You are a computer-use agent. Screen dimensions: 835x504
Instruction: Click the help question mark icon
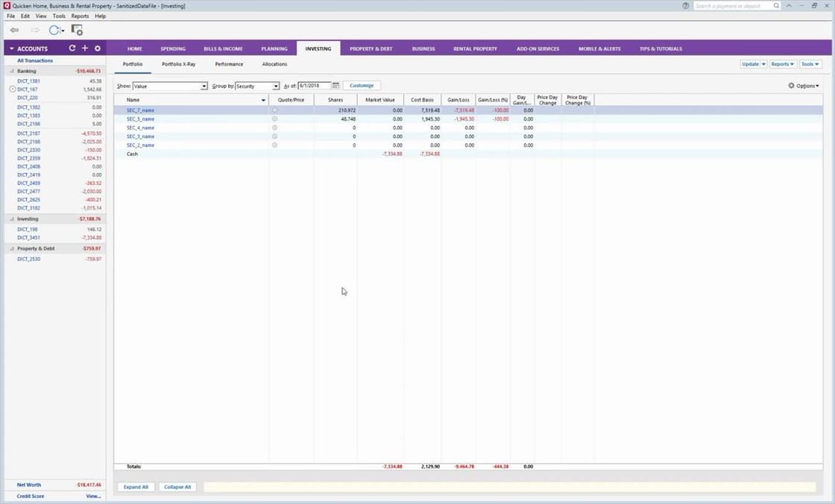[x=686, y=6]
